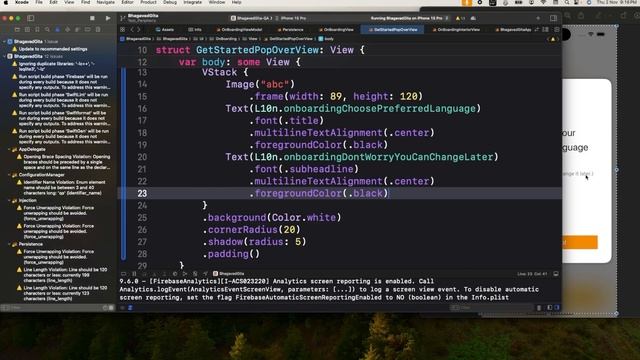Switch to the OnboardingView tab
Viewport: 640px width, 360px height.
[x=336, y=30]
